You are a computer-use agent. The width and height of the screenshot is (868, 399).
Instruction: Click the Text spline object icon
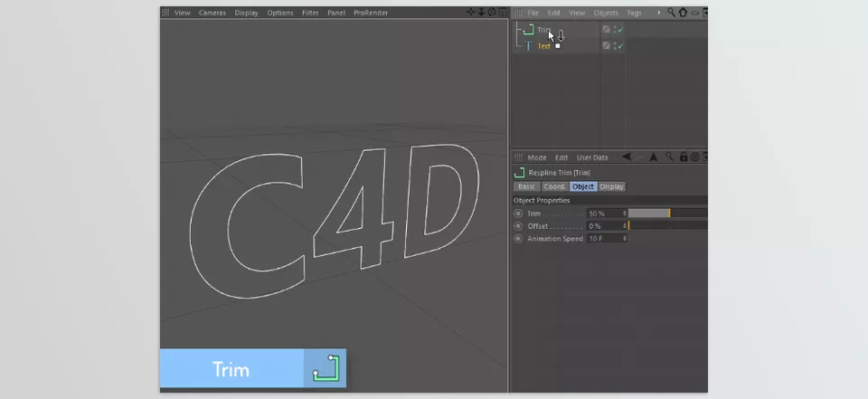pyautogui.click(x=528, y=46)
